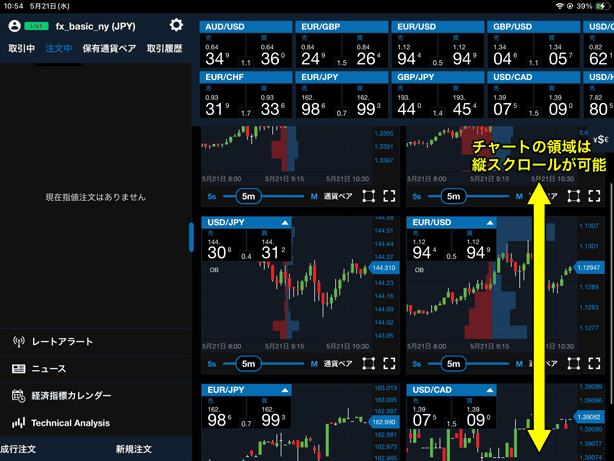Buy AUD/USD at 0.6436 price
Image resolution: width=614 pixels, height=461 pixels.
point(269,51)
